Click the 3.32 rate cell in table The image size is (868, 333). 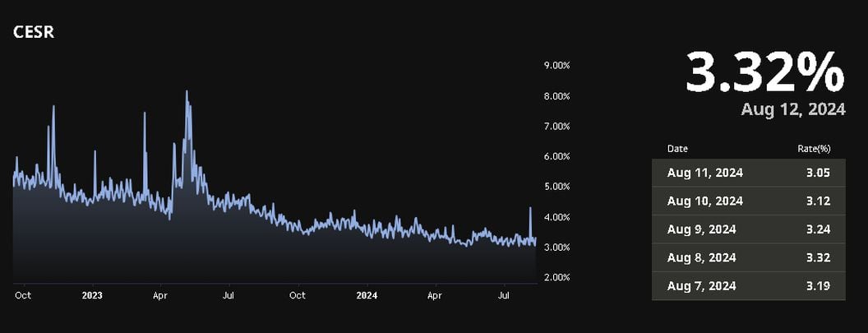(x=818, y=257)
